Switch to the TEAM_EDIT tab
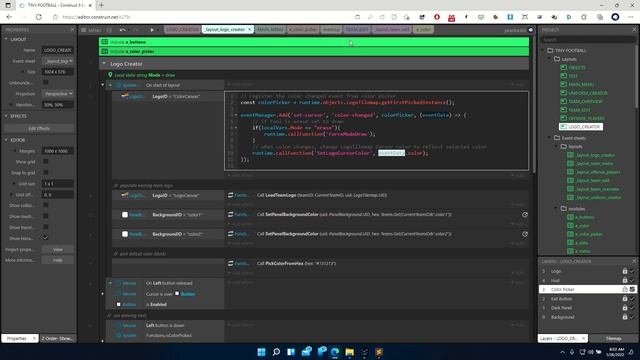 (357, 30)
